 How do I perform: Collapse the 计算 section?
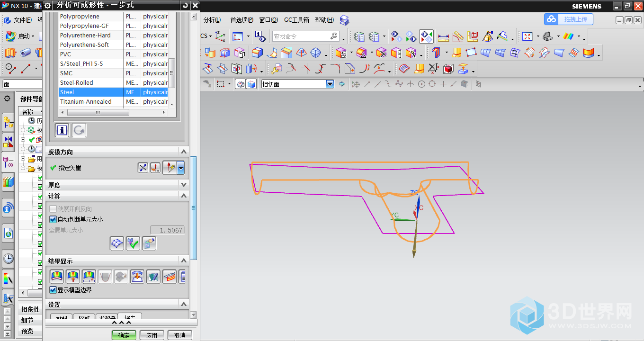point(184,196)
